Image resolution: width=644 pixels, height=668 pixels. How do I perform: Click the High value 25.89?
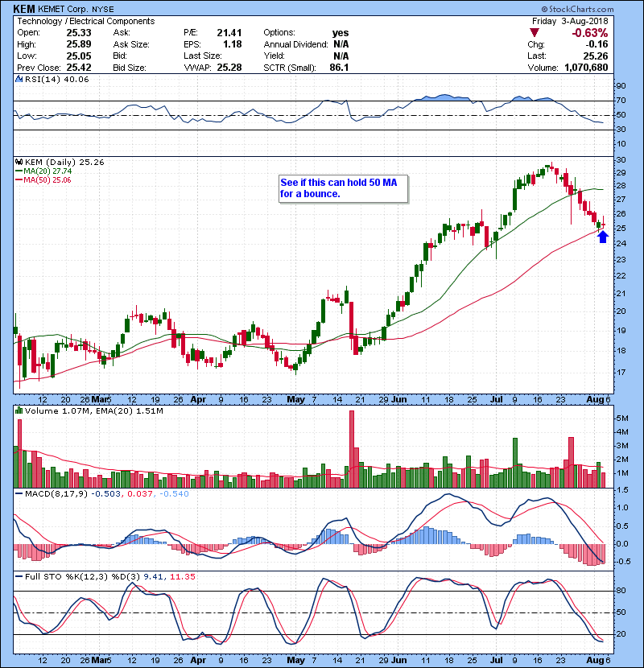tap(79, 44)
